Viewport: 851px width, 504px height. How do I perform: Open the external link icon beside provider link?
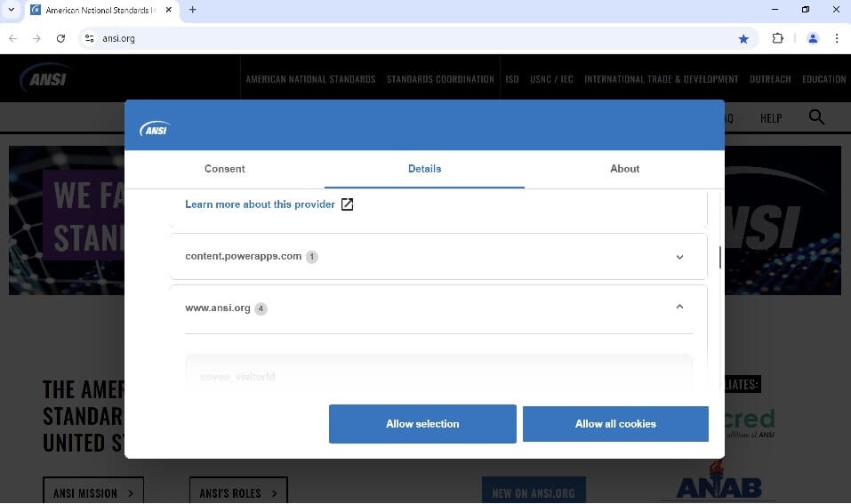pyautogui.click(x=347, y=204)
